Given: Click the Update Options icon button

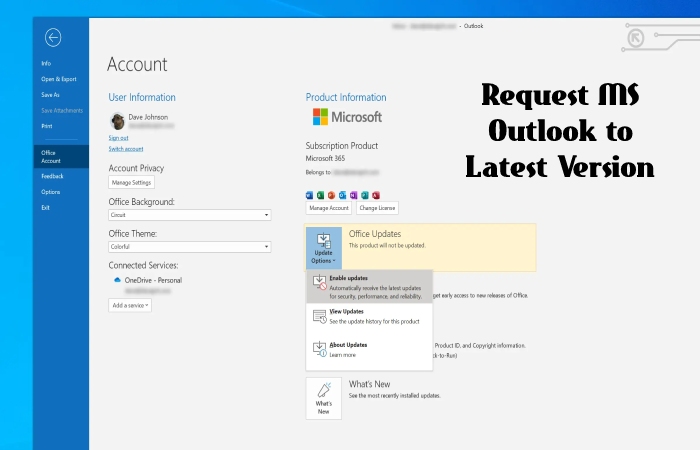Looking at the screenshot, I should point(324,248).
